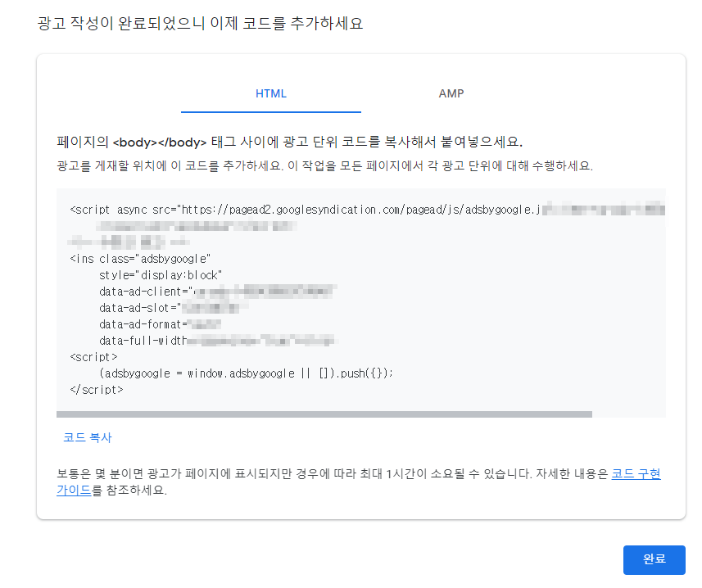Image resolution: width=702 pixels, height=588 pixels.
Task: Switch to the HTML tab
Action: coord(271,93)
